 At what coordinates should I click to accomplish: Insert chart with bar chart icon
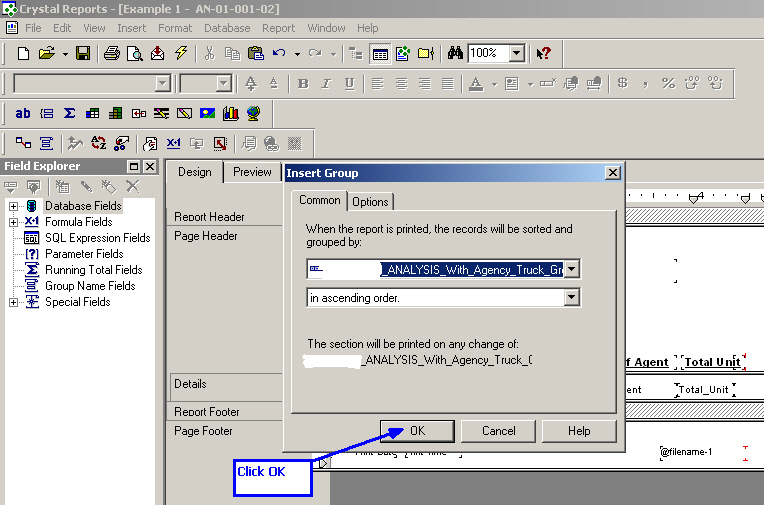(230, 114)
